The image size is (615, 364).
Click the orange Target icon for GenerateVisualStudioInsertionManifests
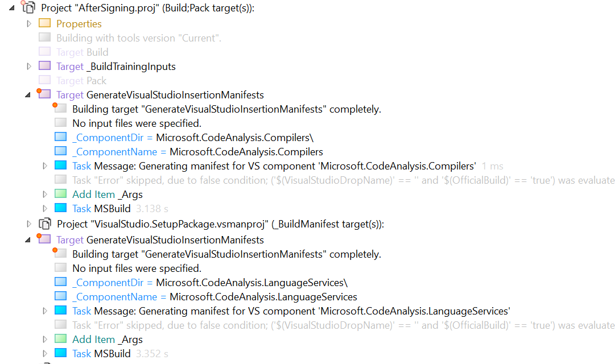44,94
